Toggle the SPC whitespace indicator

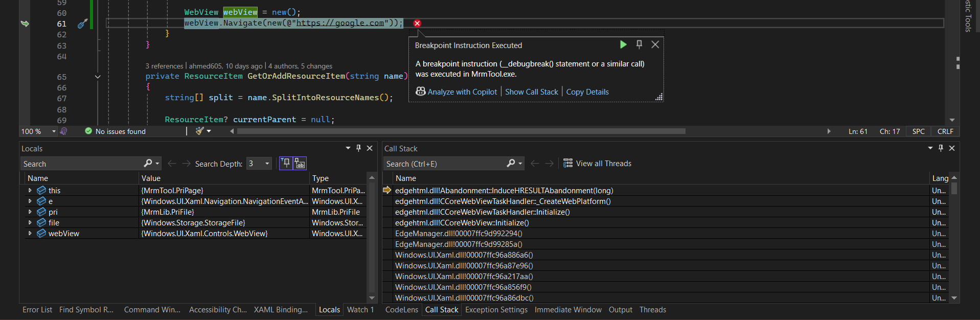[x=918, y=131]
